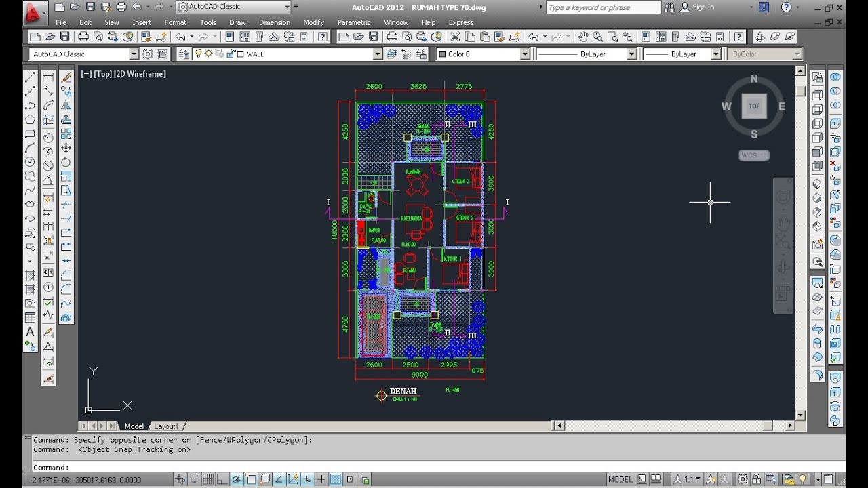Click the Paste clipboard icon
The width and height of the screenshot is (868, 488).
[x=484, y=37]
